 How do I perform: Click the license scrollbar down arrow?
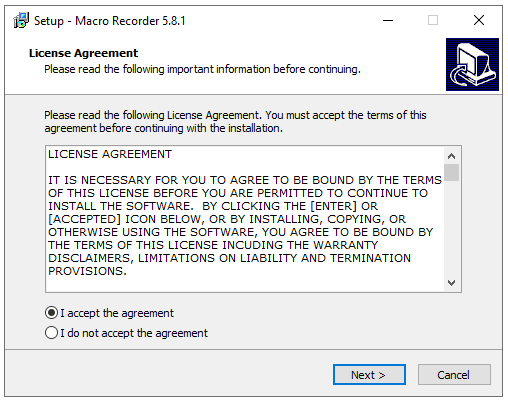(x=451, y=283)
